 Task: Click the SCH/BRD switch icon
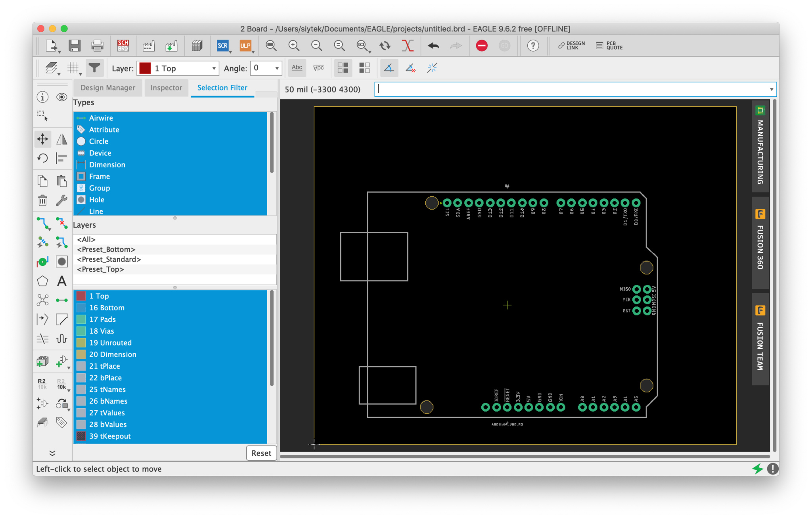(x=123, y=46)
